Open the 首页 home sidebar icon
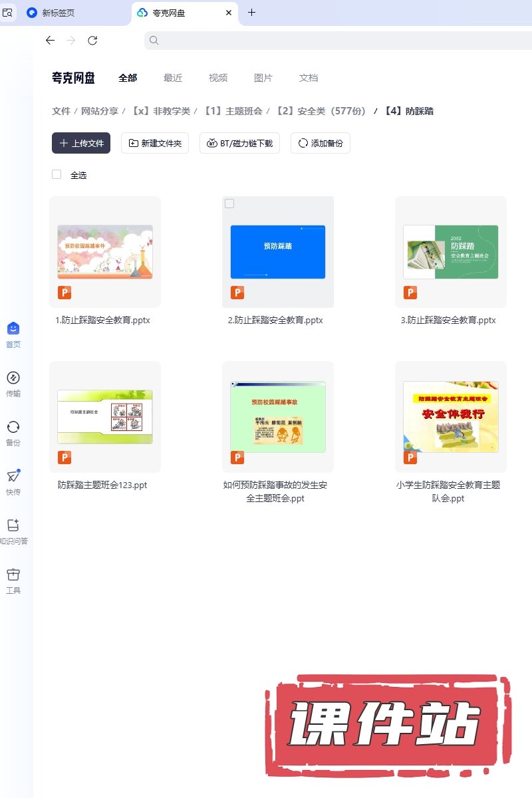The width and height of the screenshot is (532, 798). coord(13,329)
